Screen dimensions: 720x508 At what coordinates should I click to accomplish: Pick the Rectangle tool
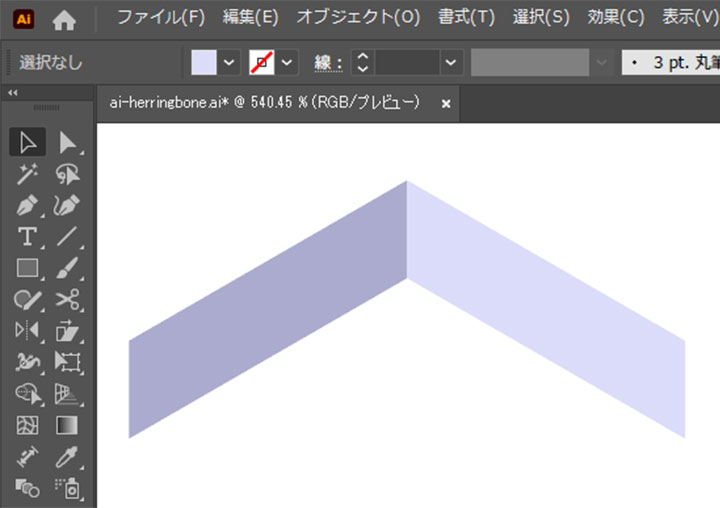pos(28,267)
